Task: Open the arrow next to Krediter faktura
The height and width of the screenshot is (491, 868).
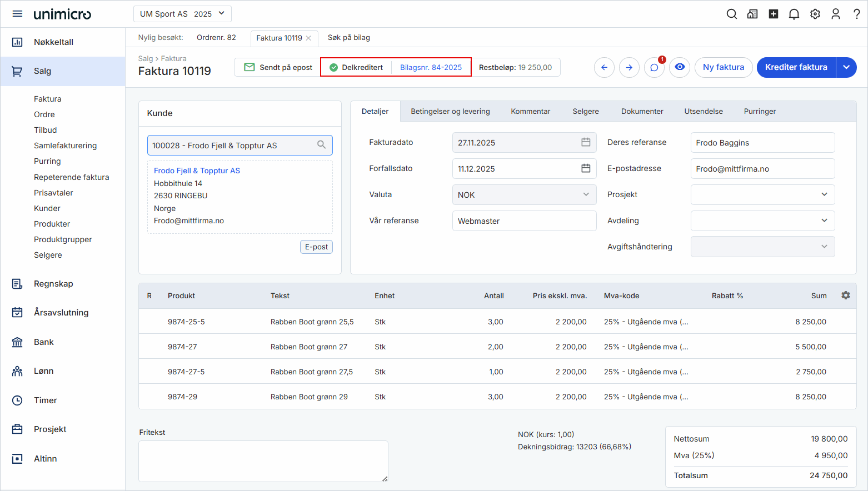Action: [846, 67]
